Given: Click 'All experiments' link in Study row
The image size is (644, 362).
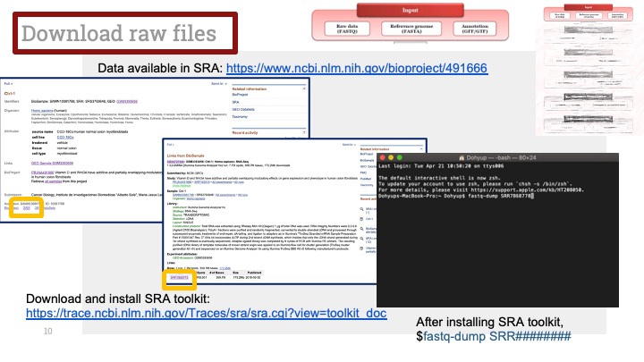Looking at the screenshot, I should click(x=222, y=181).
